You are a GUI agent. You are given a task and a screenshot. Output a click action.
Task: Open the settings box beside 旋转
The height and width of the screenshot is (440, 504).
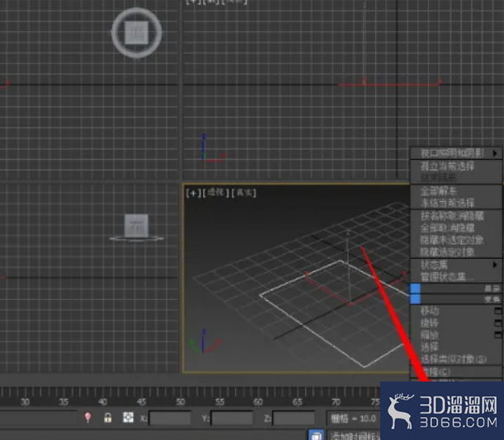point(498,323)
